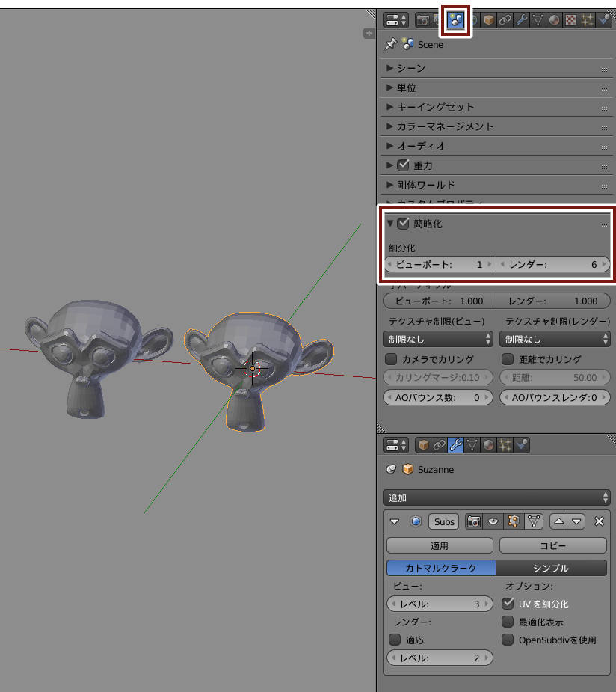Image resolution: width=616 pixels, height=692 pixels.
Task: Toggle the pin icon beside Suzanne name
Action: pos(391,469)
